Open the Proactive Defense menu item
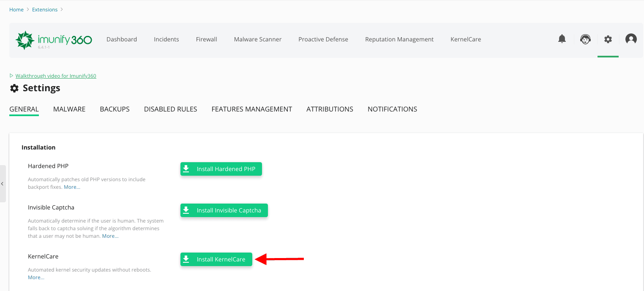This screenshot has height=291, width=644. (x=323, y=39)
